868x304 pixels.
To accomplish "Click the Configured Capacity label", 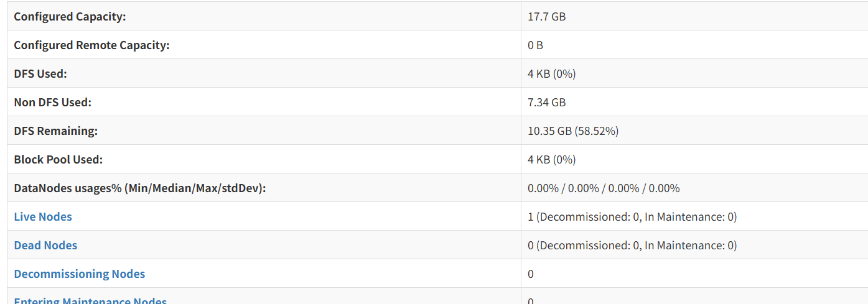I will (70, 17).
